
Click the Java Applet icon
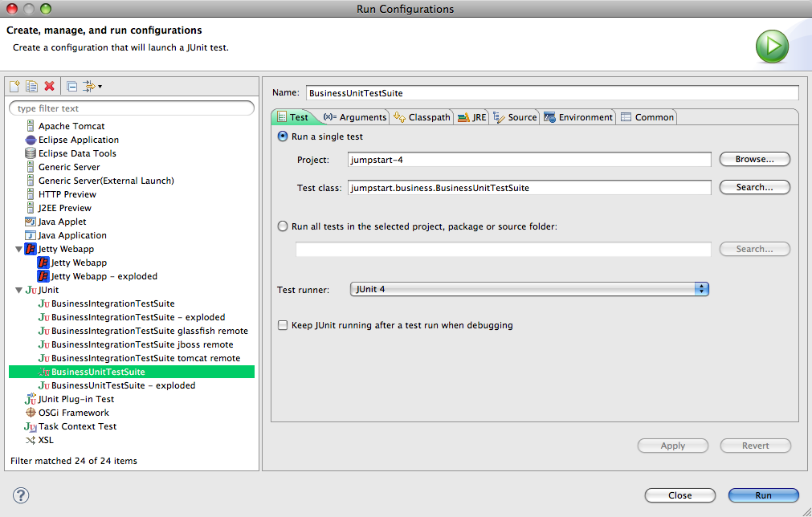coord(31,222)
